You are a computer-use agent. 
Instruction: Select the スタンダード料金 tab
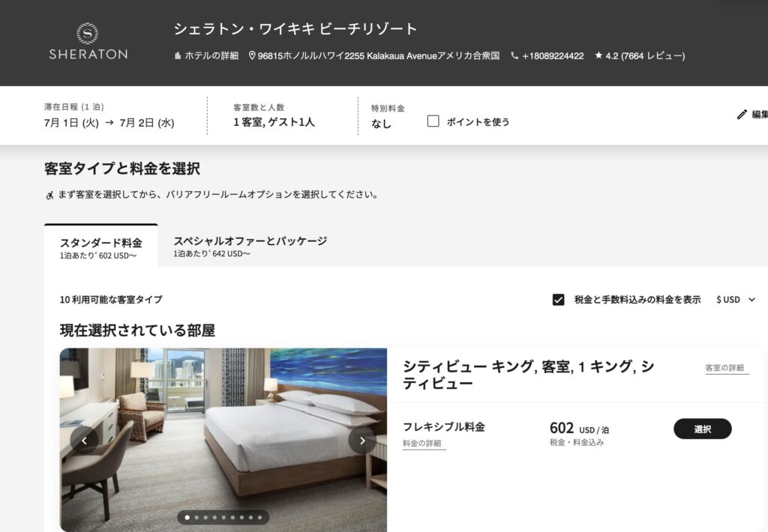[101, 246]
